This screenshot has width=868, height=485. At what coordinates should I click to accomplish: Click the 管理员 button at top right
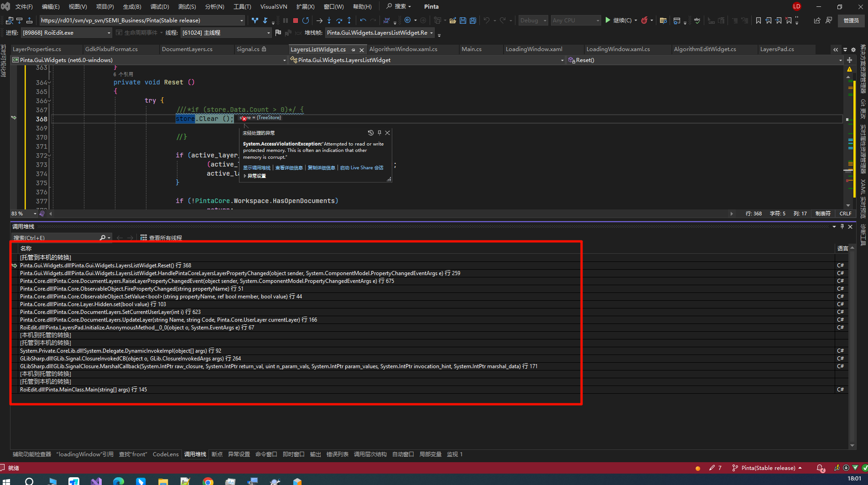pos(851,21)
